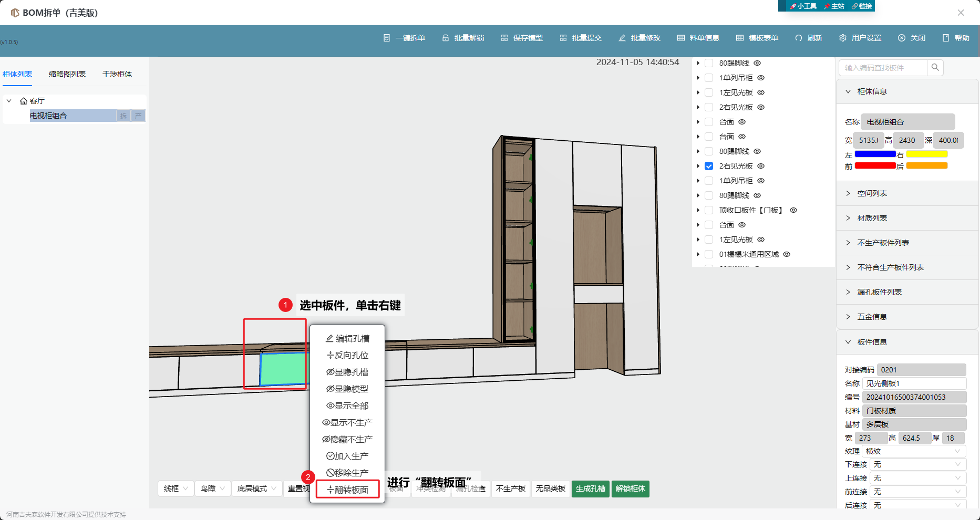This screenshot has width=980, height=520.
Task: Open 用户设置 gear icon
Action: pos(843,38)
